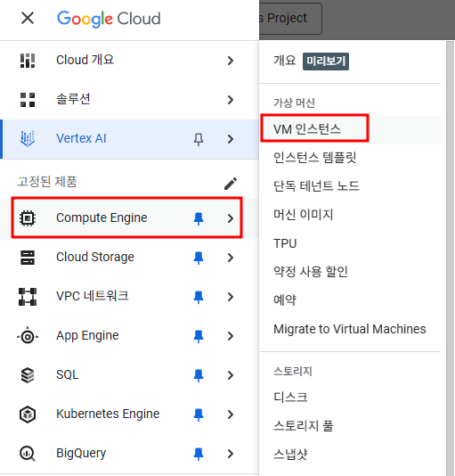Unpin Cloud Storage from pinned products
The width and height of the screenshot is (455, 476).
click(199, 258)
